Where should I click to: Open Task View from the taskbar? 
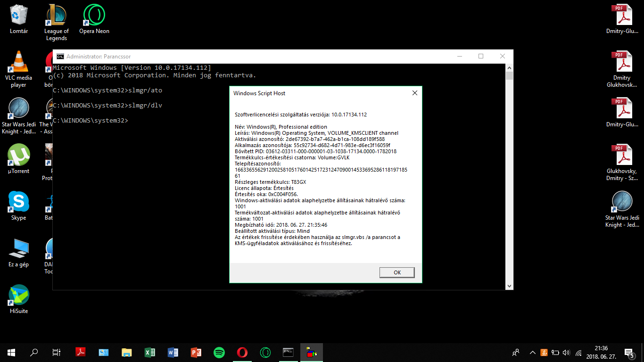(x=57, y=353)
